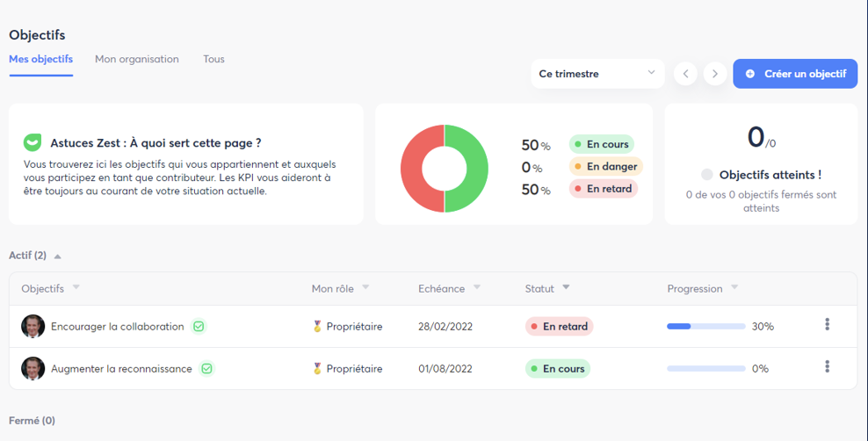Viewport: 868px width, 441px height.
Task: Open three-dot menu for Encourager la collaboration
Action: [827, 325]
